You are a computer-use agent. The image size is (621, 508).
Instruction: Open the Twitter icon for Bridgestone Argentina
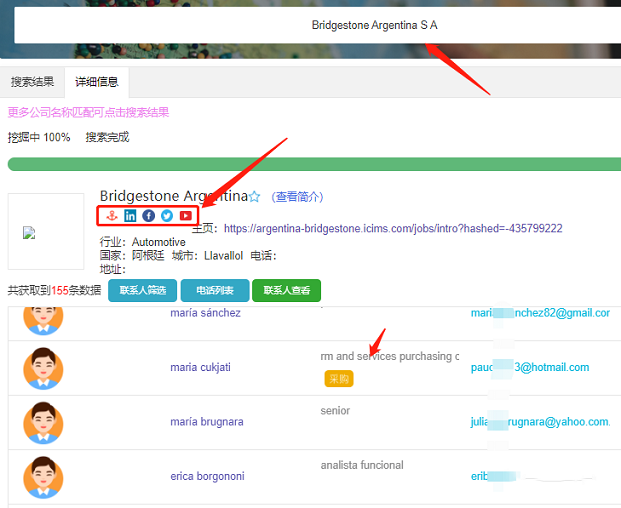pos(167,216)
